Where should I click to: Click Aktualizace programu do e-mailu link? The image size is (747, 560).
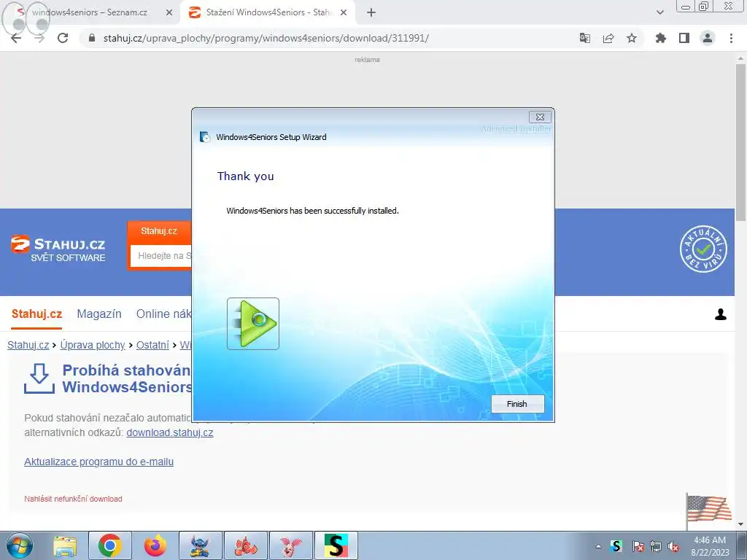coord(98,462)
